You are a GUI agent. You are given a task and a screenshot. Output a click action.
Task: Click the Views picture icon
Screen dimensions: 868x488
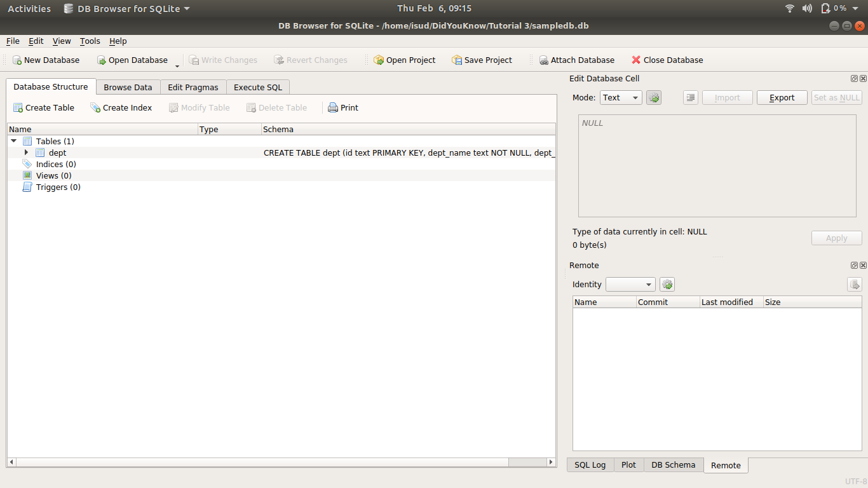tap(27, 175)
